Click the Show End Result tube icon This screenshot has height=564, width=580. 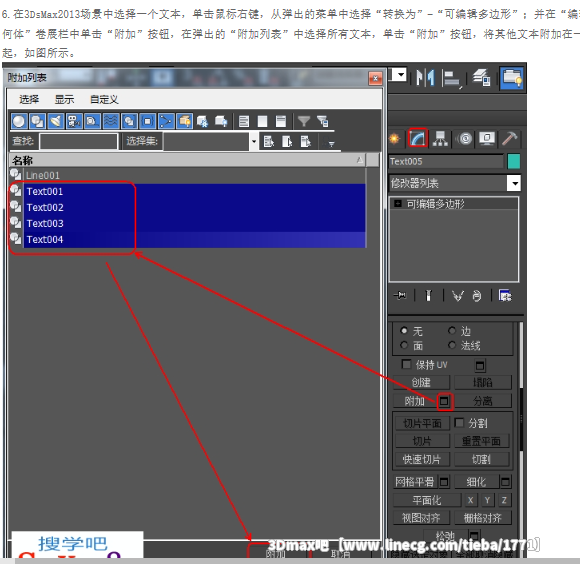(x=428, y=295)
